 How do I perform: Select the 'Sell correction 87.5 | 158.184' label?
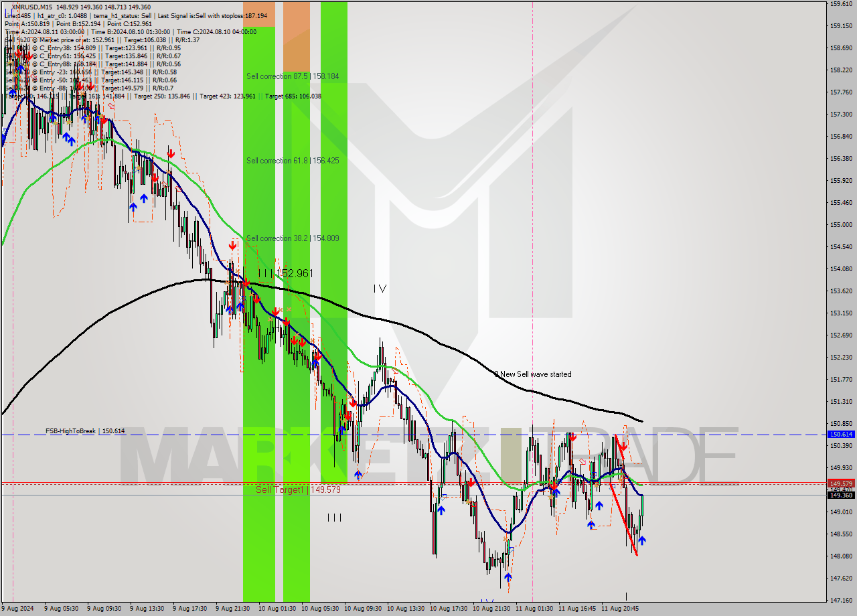tap(293, 76)
